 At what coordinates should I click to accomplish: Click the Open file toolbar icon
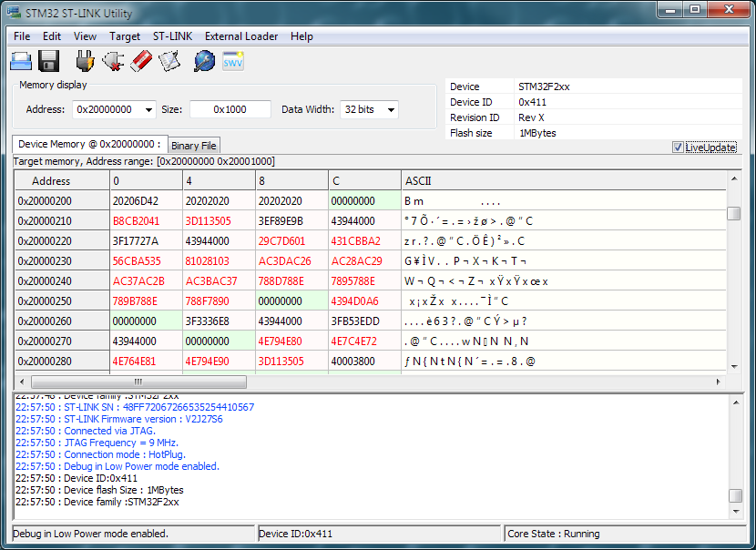[x=21, y=61]
